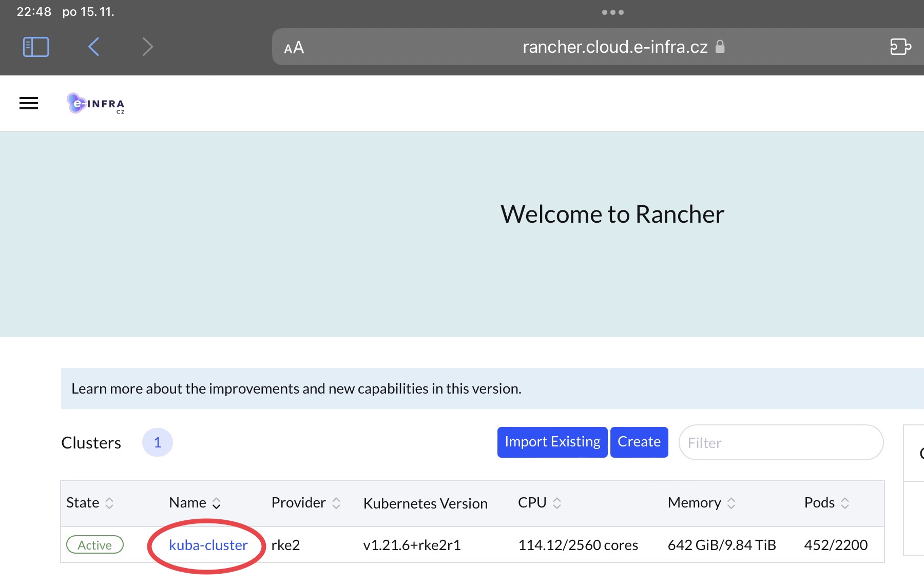Go forward to next page
The width and height of the screenshot is (924, 586).
[148, 47]
